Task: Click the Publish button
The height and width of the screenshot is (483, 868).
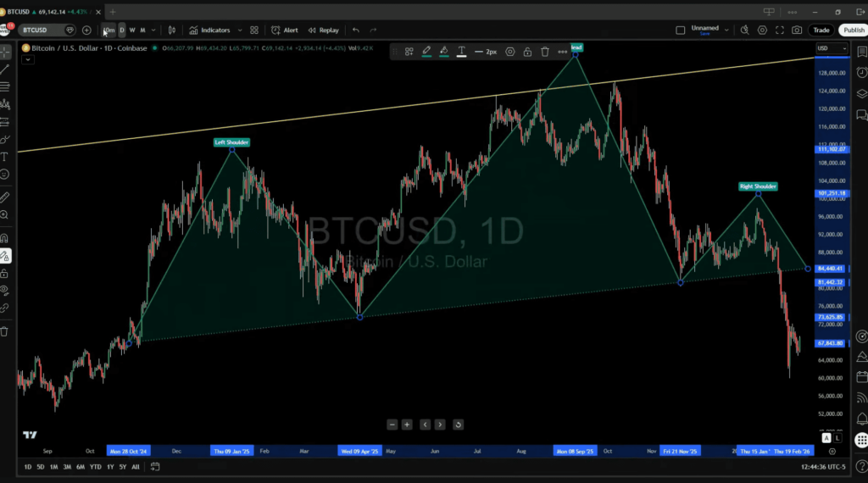Action: click(854, 31)
